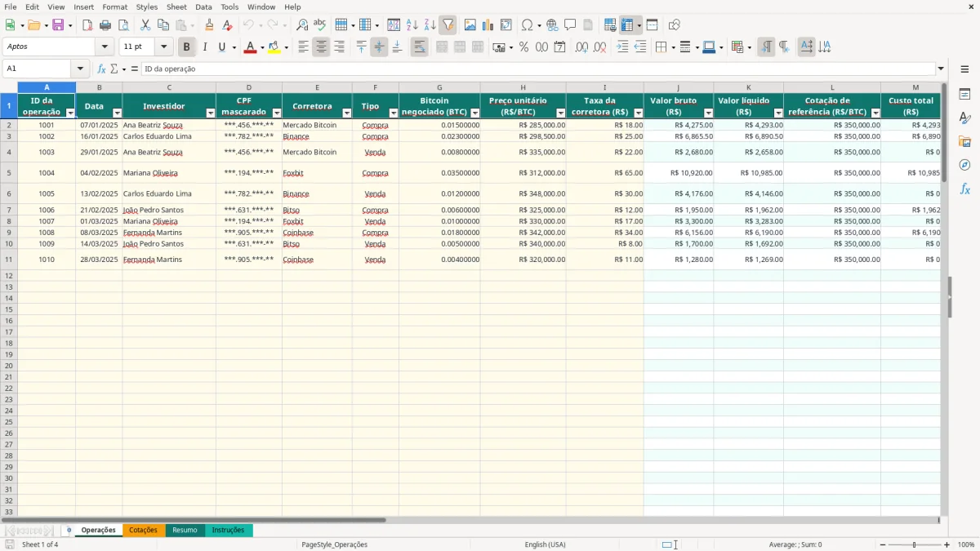Click the English (USA) language status
This screenshot has height=551, width=980.
(x=545, y=544)
